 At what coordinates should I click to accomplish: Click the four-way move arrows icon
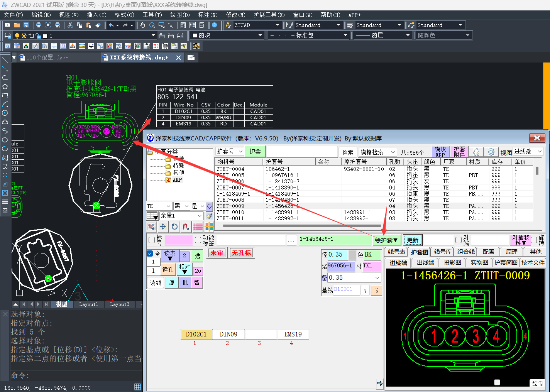[163, 226]
